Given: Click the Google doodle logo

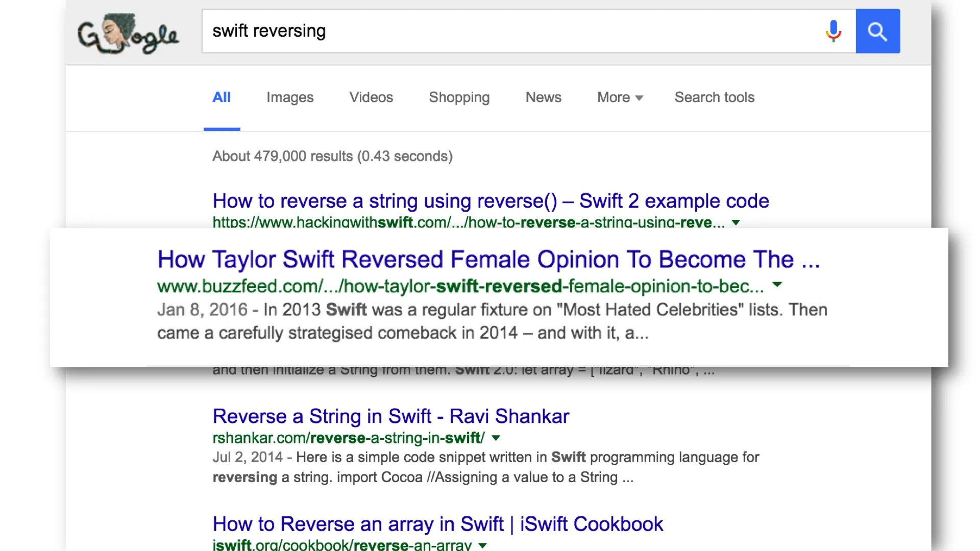Looking at the screenshot, I should coord(128,34).
